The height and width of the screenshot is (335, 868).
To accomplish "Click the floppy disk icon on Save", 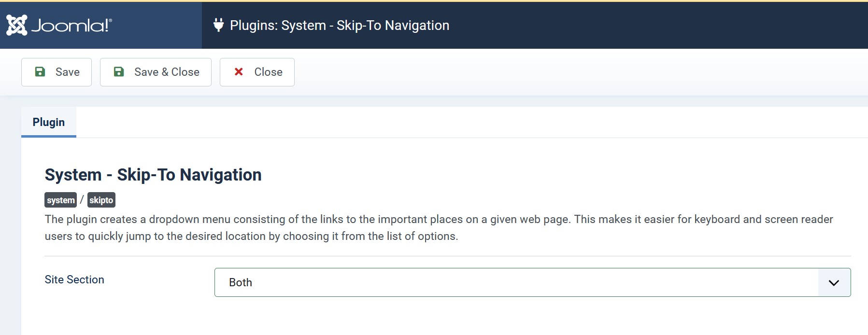I will tap(40, 72).
